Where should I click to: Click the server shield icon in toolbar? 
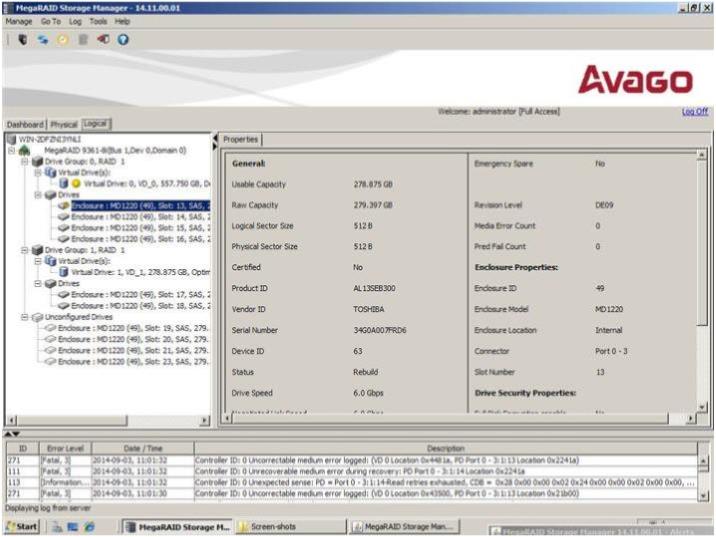click(x=23, y=39)
